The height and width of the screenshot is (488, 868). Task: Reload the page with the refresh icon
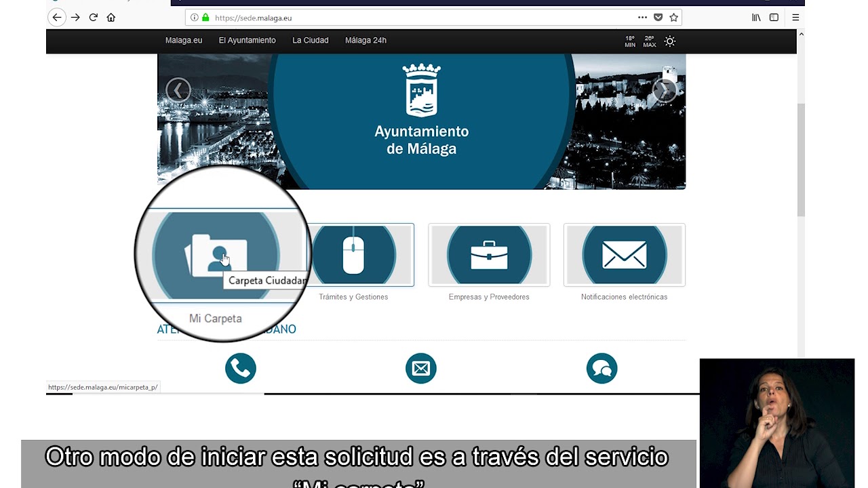[x=93, y=18]
